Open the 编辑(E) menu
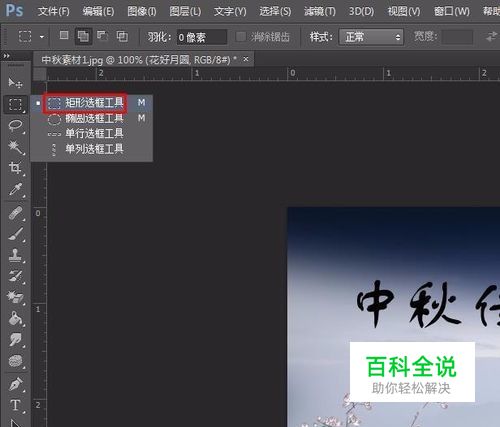 [98, 12]
